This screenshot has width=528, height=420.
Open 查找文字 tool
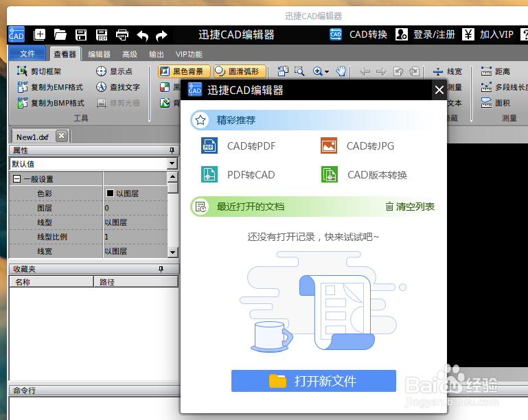coord(118,87)
